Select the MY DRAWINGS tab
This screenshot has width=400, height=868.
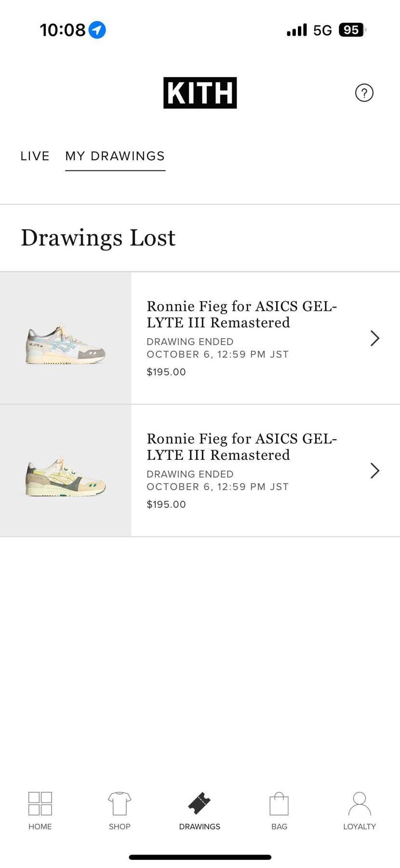tap(115, 156)
